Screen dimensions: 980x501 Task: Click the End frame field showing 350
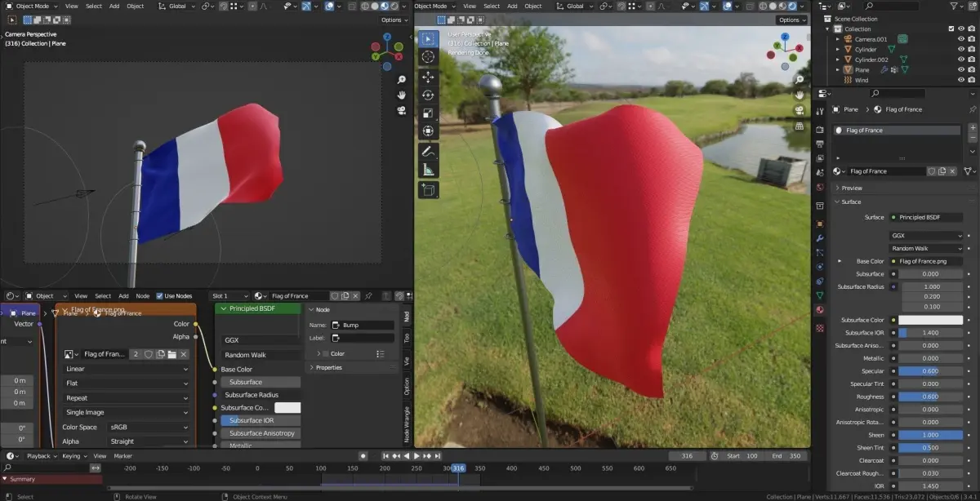788,456
